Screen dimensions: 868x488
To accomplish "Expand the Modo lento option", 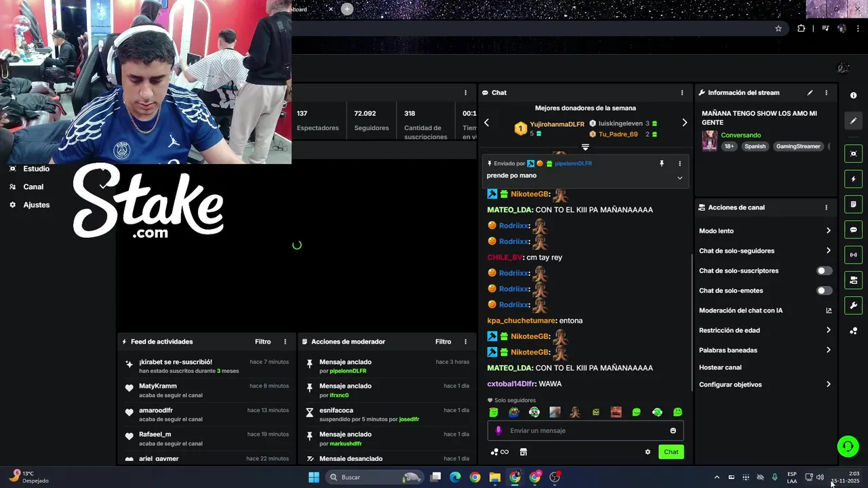I will [764, 231].
